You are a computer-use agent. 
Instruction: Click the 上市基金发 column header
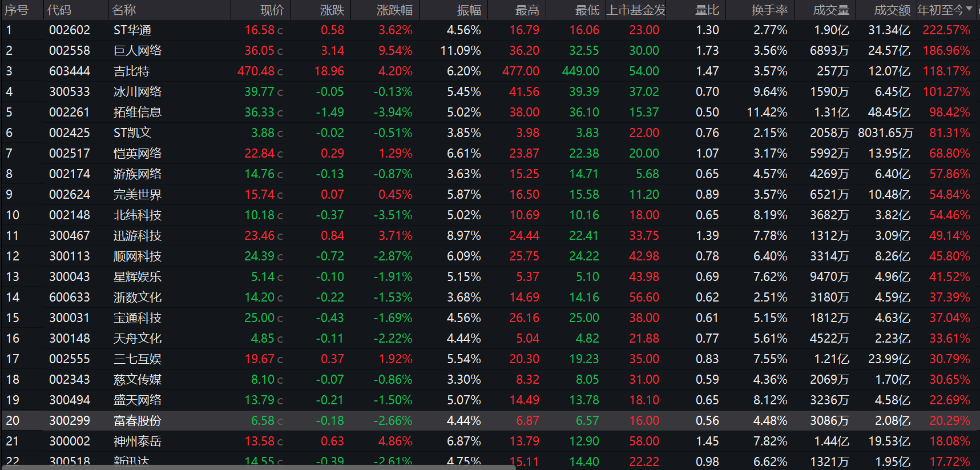click(636, 10)
